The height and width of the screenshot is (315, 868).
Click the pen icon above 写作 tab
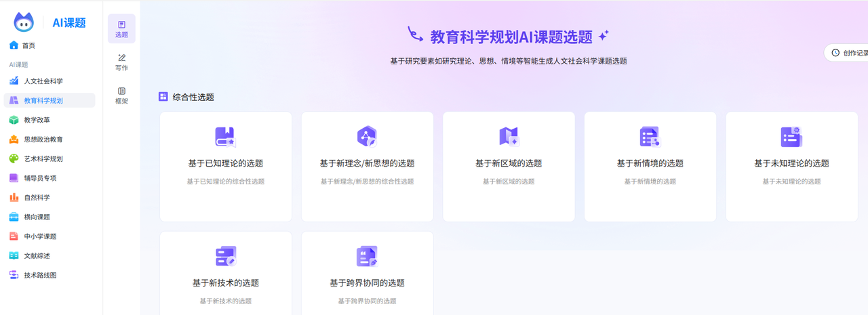click(121, 58)
